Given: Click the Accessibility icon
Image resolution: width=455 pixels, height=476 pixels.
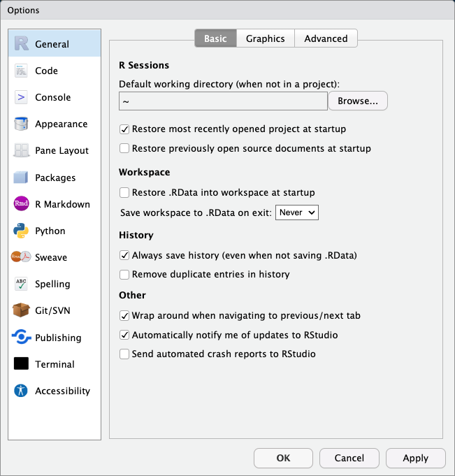Looking at the screenshot, I should [x=22, y=391].
